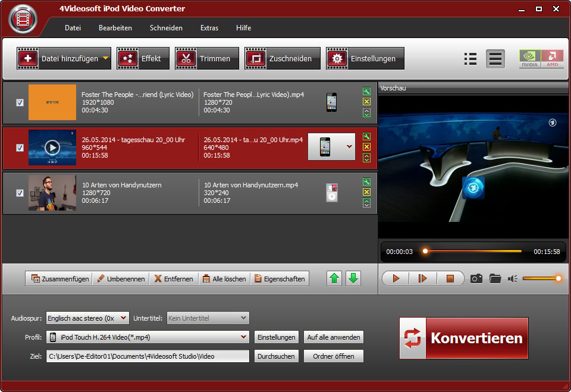Click the Entfernen button
Screen dimensions: 571x392
pyautogui.click(x=174, y=279)
